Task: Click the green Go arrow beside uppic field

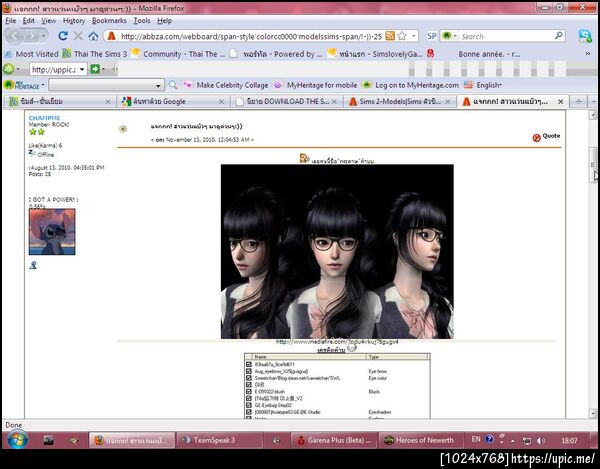Action: (95, 69)
